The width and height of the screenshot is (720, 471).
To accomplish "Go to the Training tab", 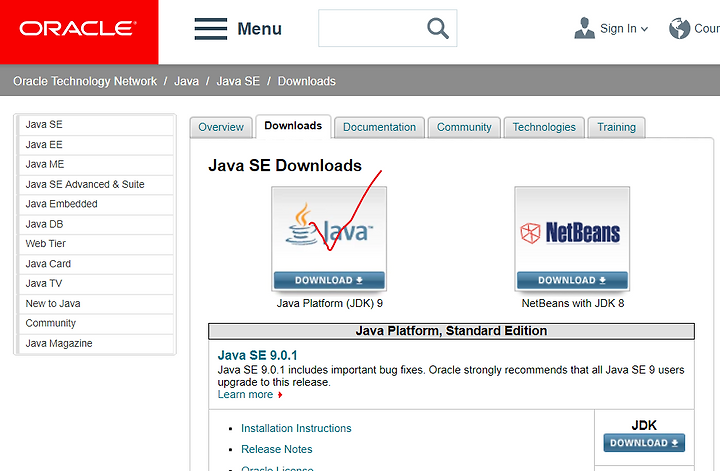I will point(616,127).
